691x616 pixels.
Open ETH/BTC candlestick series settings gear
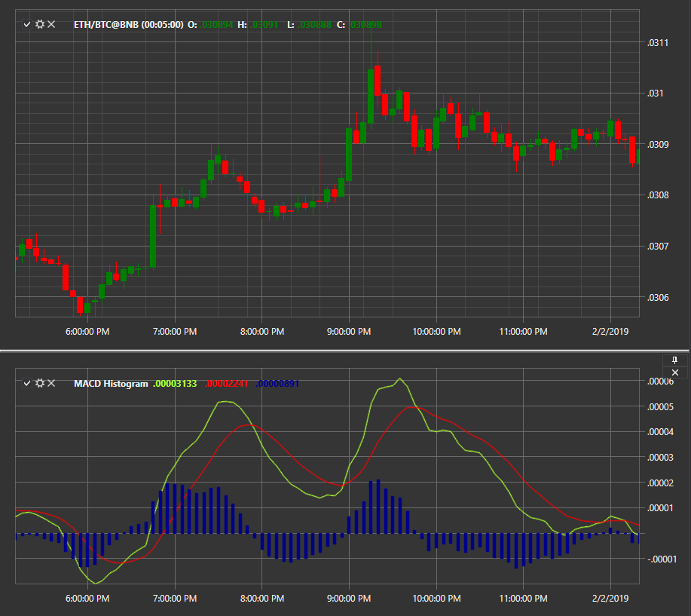tap(40, 24)
